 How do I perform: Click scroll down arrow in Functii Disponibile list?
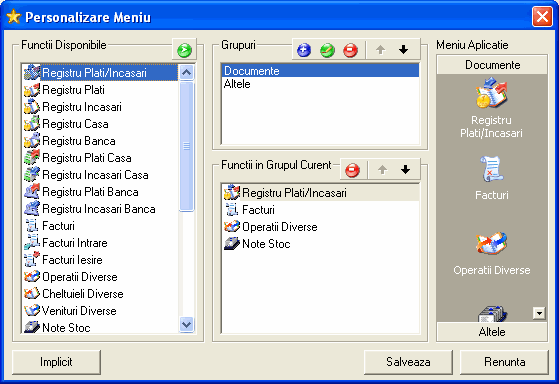tap(186, 324)
